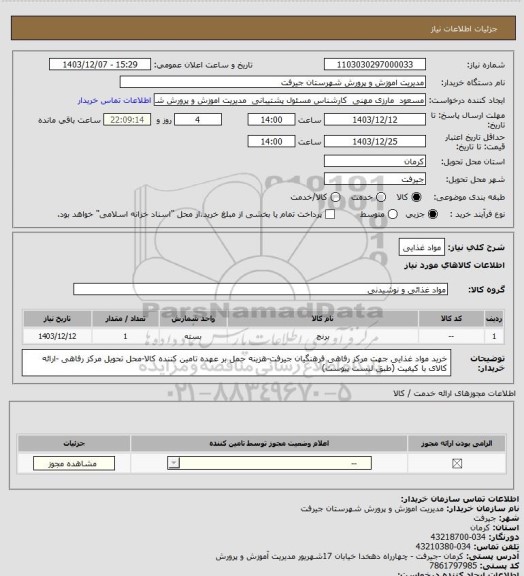Click the 1403/12/12 need date table cell
Viewport: 524px width, 576px height.
pos(57,336)
